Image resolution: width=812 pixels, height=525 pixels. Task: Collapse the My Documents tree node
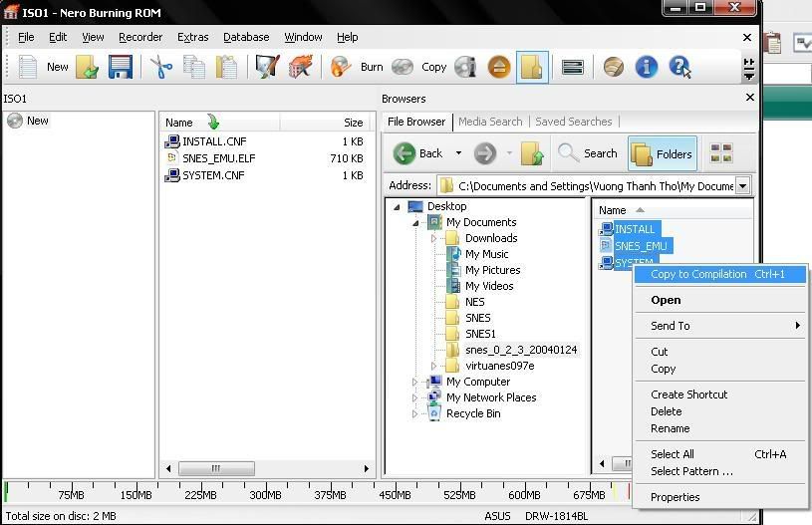pos(415,223)
